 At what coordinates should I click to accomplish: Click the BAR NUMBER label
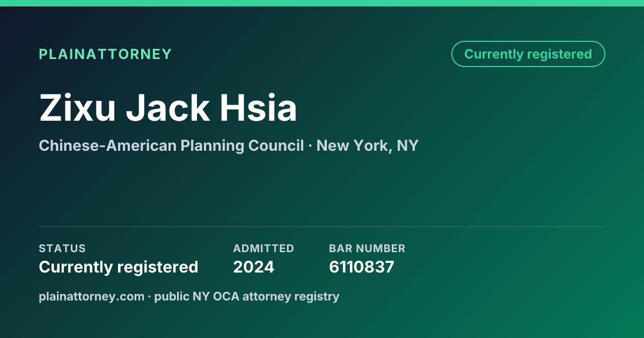coord(367,248)
